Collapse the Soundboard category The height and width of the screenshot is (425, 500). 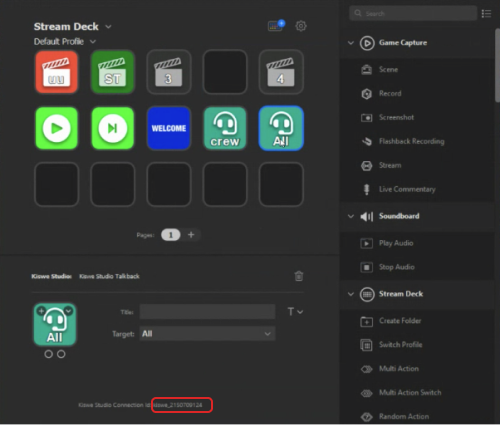click(x=351, y=216)
